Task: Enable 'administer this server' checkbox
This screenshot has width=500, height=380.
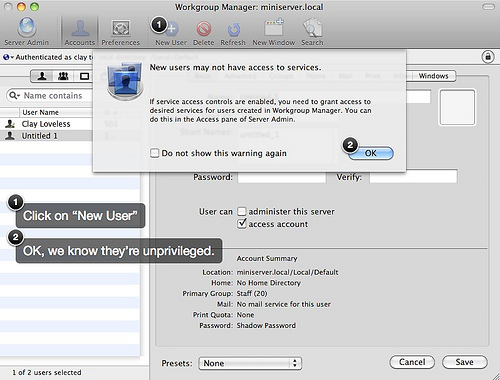Action: [x=242, y=212]
